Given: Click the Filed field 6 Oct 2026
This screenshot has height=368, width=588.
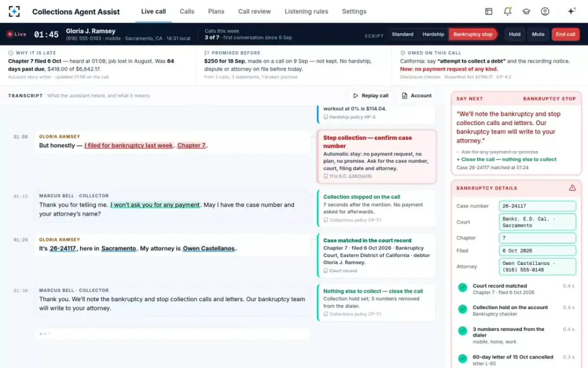Looking at the screenshot, I should tap(537, 251).
